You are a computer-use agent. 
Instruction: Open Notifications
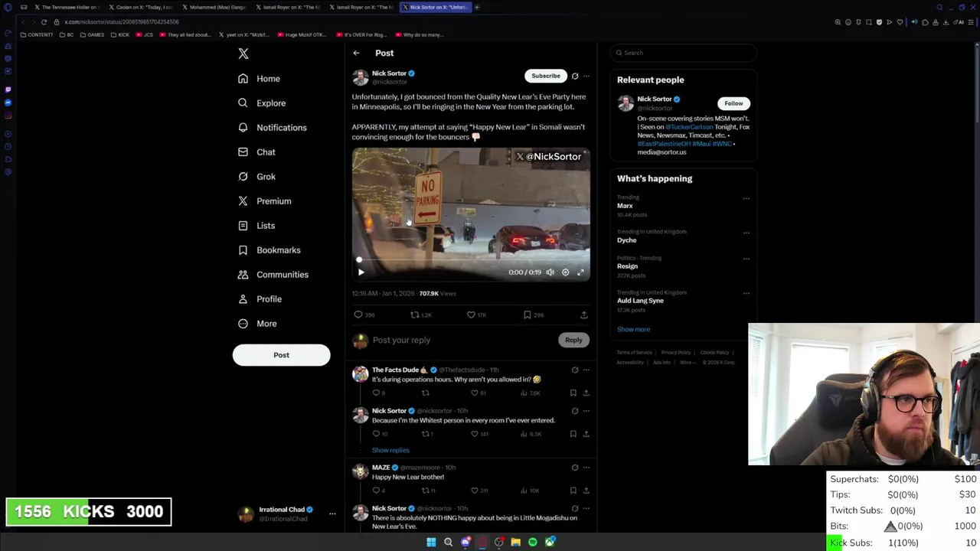click(x=272, y=128)
